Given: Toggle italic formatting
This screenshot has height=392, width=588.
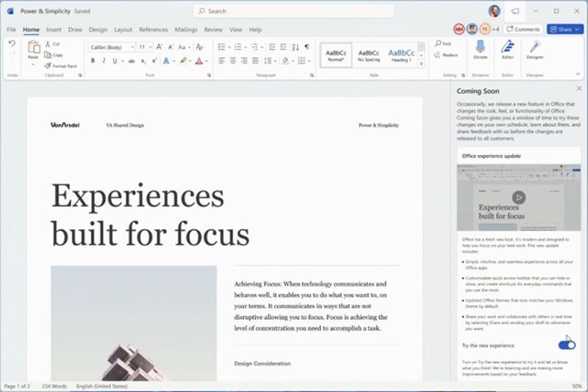Looking at the screenshot, I should click(104, 61).
